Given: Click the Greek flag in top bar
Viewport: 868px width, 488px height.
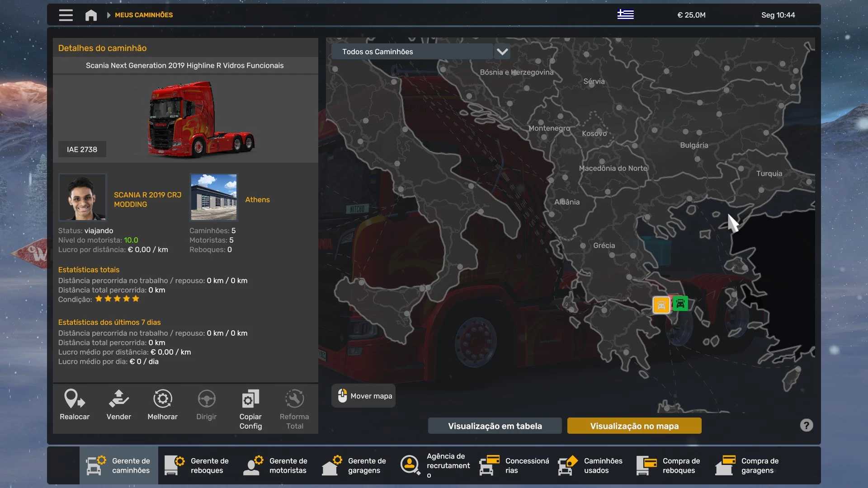Looking at the screenshot, I should click(x=625, y=15).
